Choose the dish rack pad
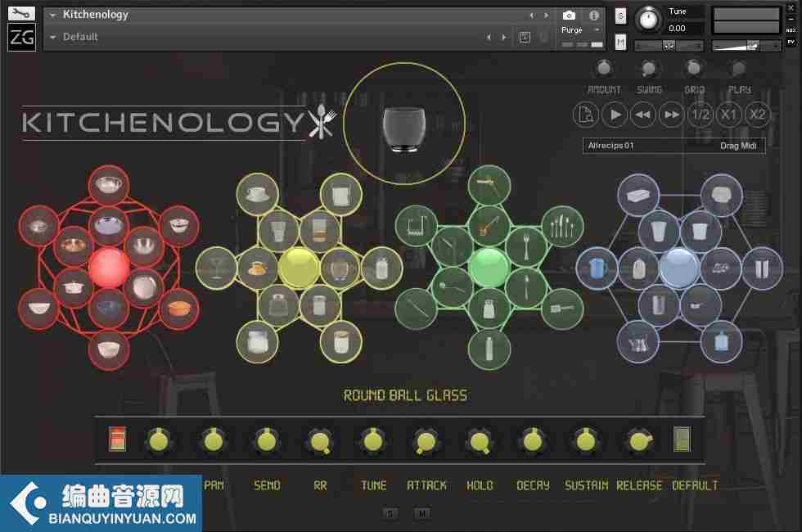 tap(416, 226)
